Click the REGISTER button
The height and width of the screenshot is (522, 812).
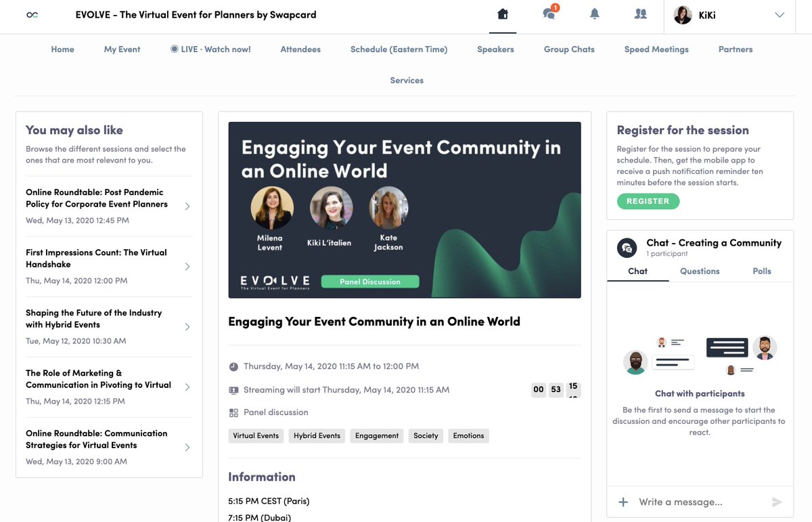coord(648,201)
